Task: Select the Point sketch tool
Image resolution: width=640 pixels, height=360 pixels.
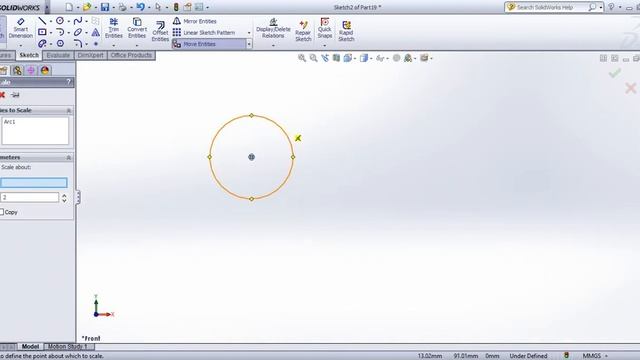Action: click(x=96, y=43)
